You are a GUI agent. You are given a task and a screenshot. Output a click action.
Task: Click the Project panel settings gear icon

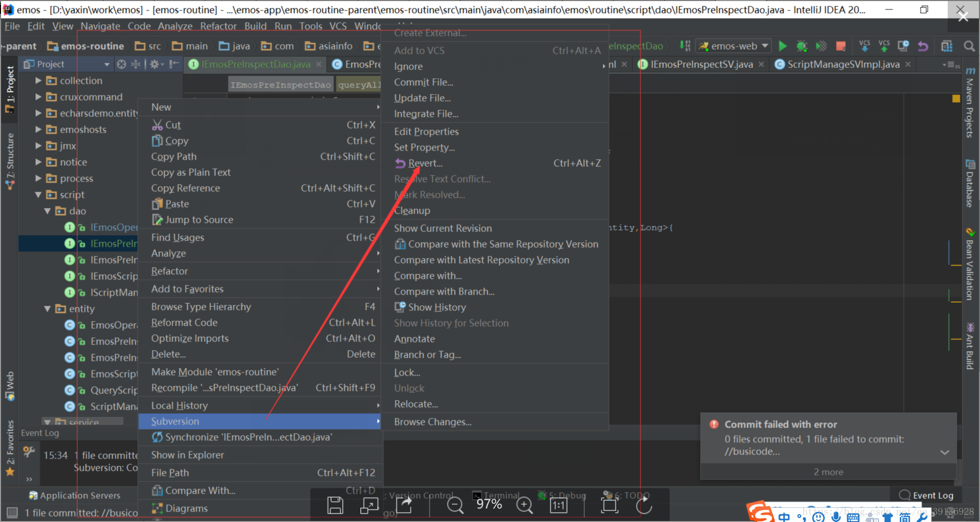155,64
